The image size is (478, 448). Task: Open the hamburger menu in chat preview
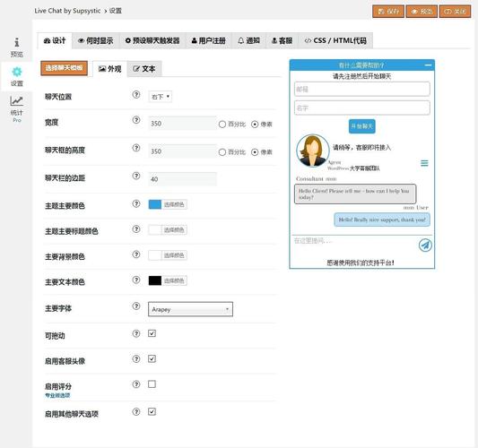[424, 163]
